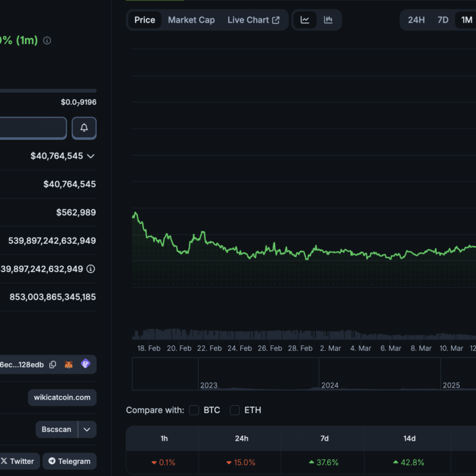476x476 pixels.
Task: Tick the ETH compare checkbox
Action: [235, 410]
